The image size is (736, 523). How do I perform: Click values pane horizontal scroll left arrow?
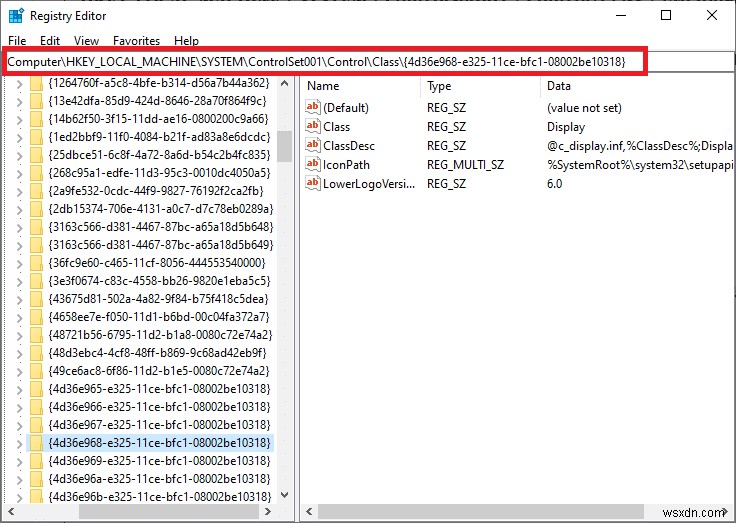(x=309, y=512)
